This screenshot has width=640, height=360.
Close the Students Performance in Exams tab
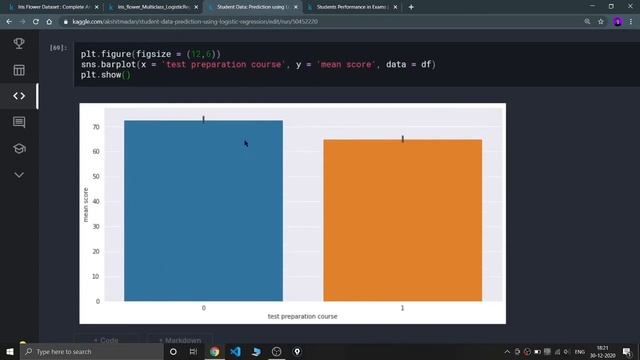pos(395,7)
